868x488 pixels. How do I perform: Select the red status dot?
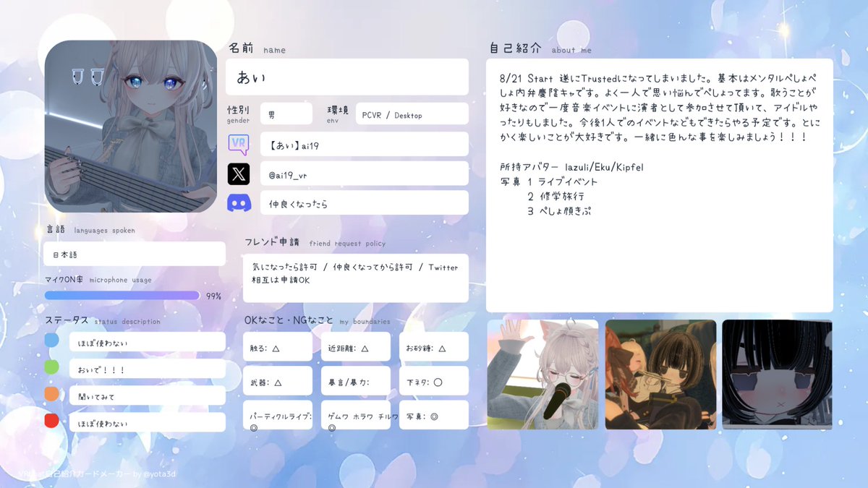pyautogui.click(x=51, y=420)
